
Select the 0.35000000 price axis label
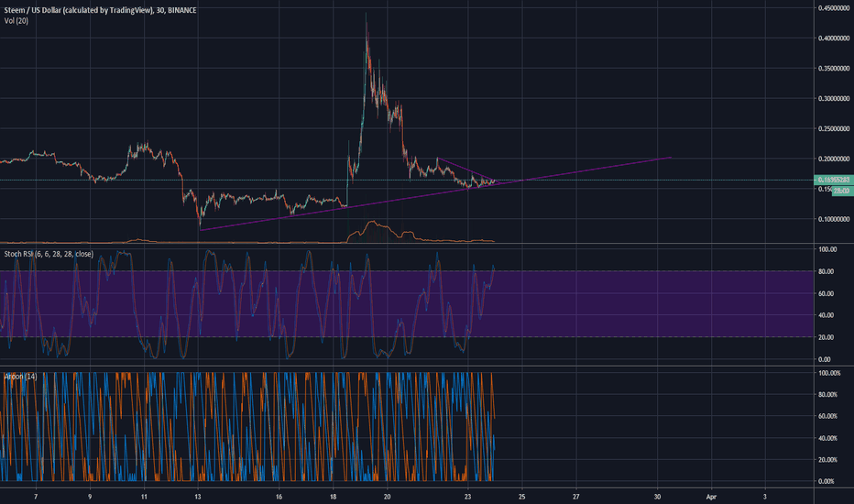coord(833,69)
